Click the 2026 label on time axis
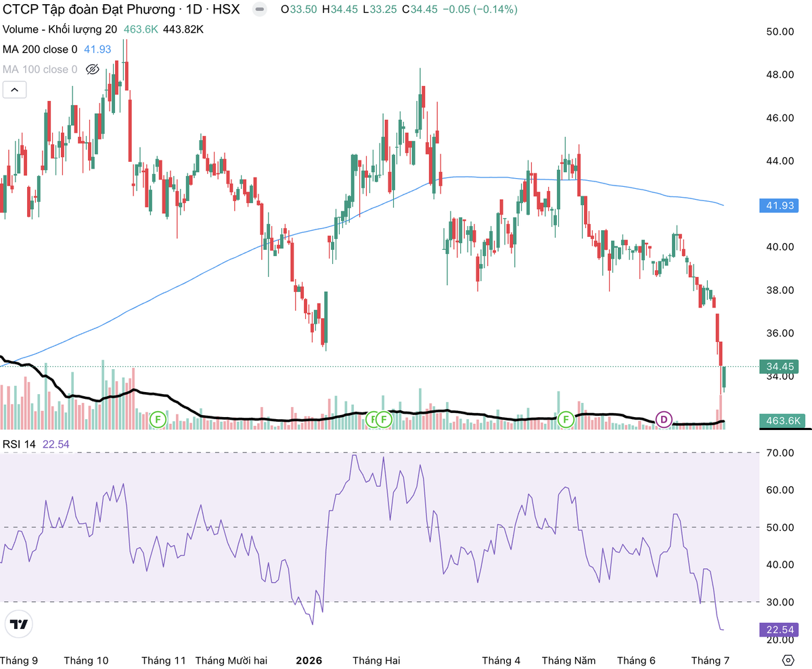Screen dimensions: 812x669 click(309, 660)
